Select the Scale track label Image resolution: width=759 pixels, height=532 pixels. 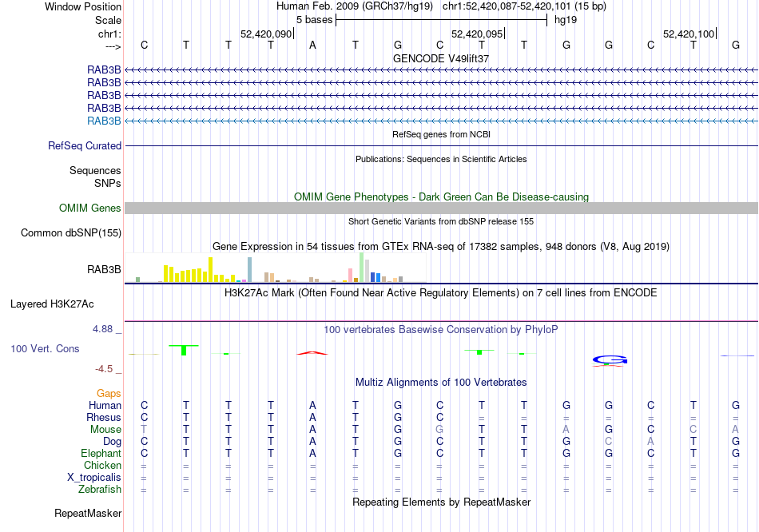108,20
